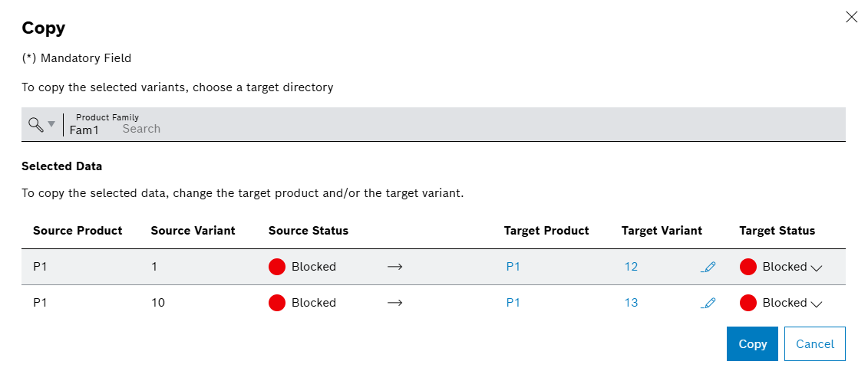Edit target variant 12 with pencil icon
The width and height of the screenshot is (868, 381).
coord(708,267)
